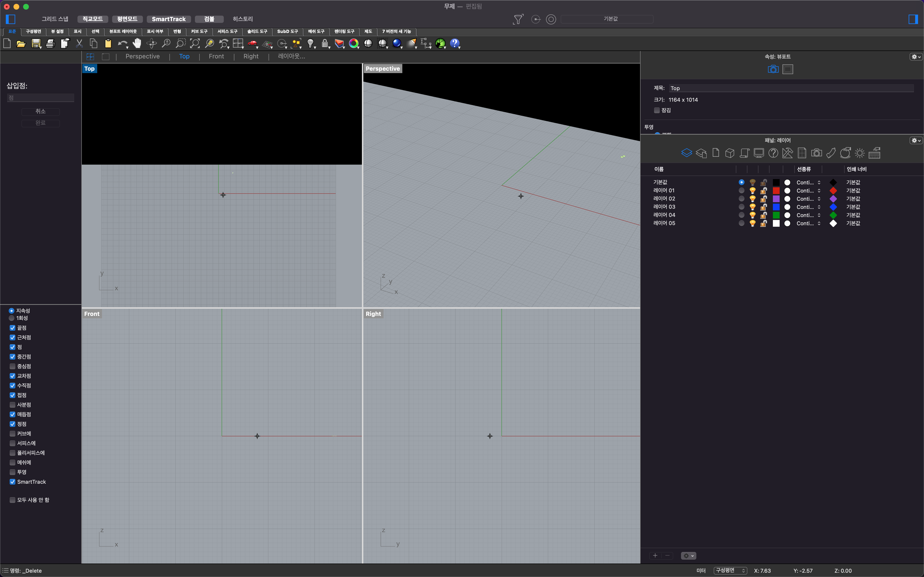Screen dimensions: 924x577
Task: Click the red car toolbar icon
Action: [252, 44]
